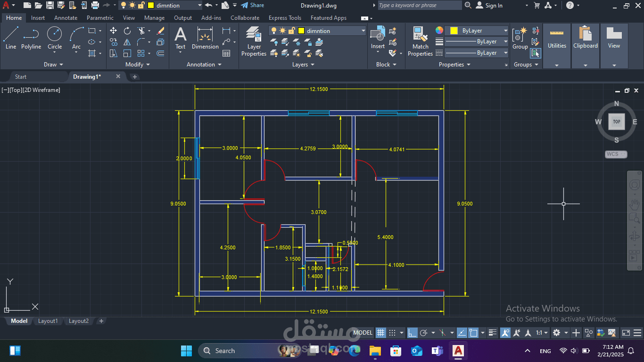Switch to the Annotate ribbon tab
This screenshot has width=644, height=362.
coord(66,18)
